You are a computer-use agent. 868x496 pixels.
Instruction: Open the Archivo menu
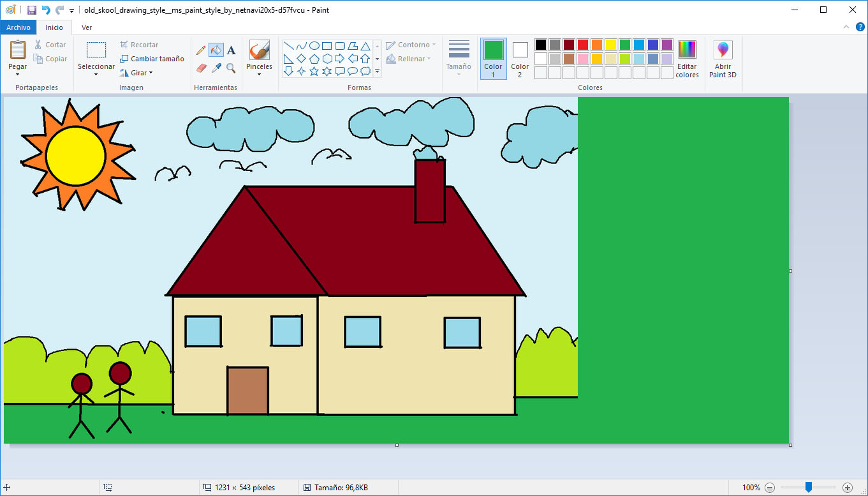tap(18, 27)
